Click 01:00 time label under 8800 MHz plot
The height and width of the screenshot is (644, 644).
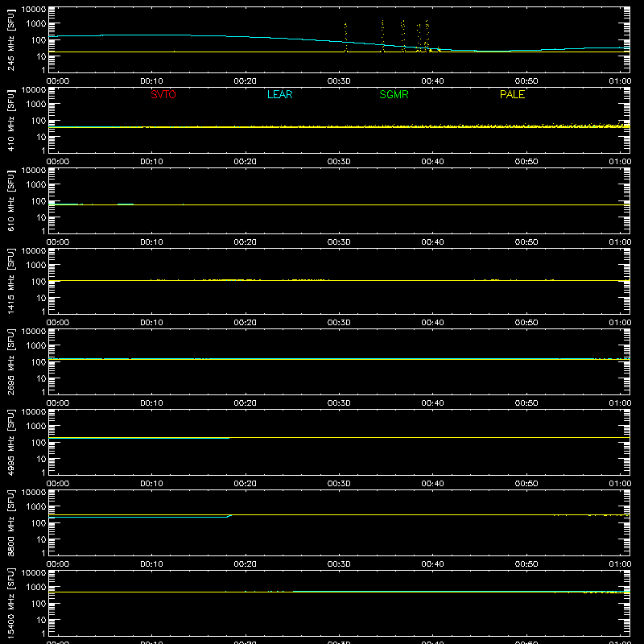[620, 564]
